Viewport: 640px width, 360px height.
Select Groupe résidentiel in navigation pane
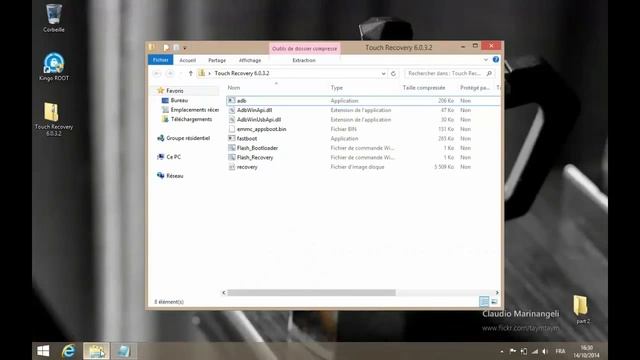pos(188,138)
